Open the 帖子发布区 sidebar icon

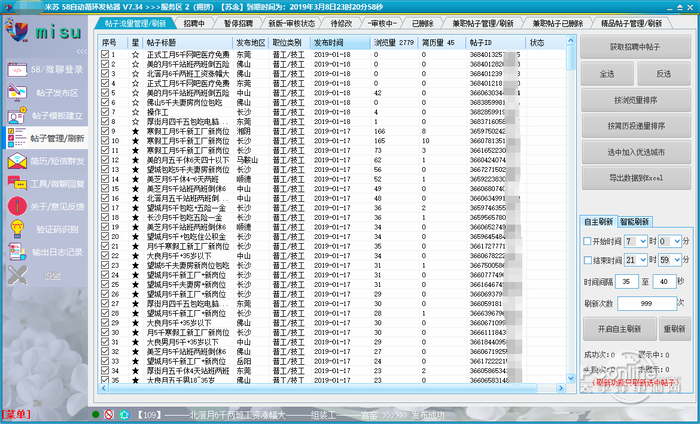[17, 92]
